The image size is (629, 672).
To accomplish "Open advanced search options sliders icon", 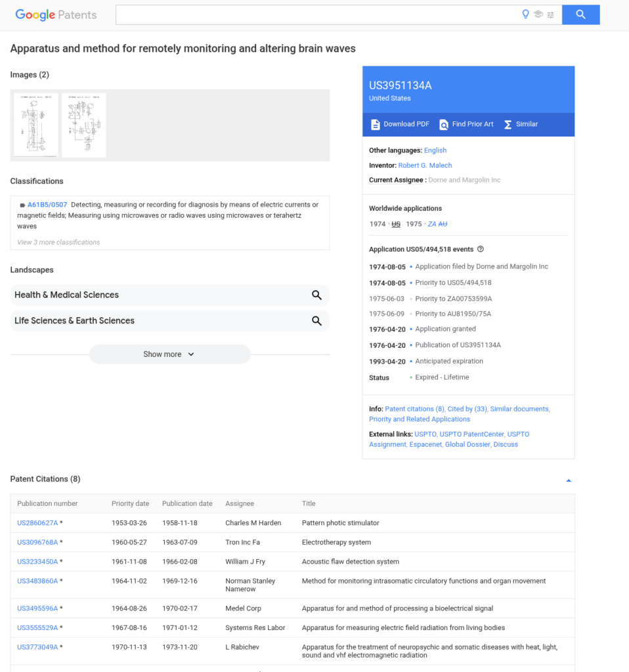I will click(x=550, y=14).
